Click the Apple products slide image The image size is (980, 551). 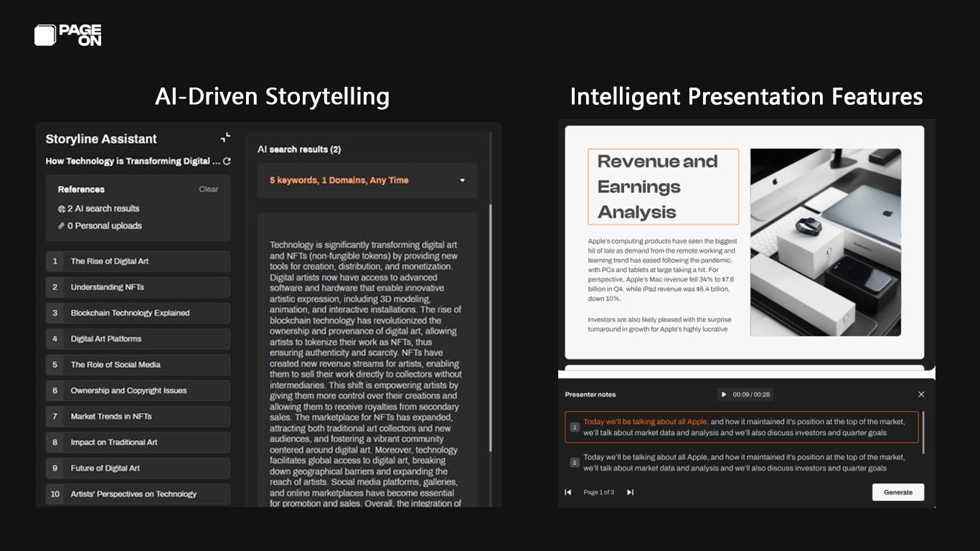(826, 242)
